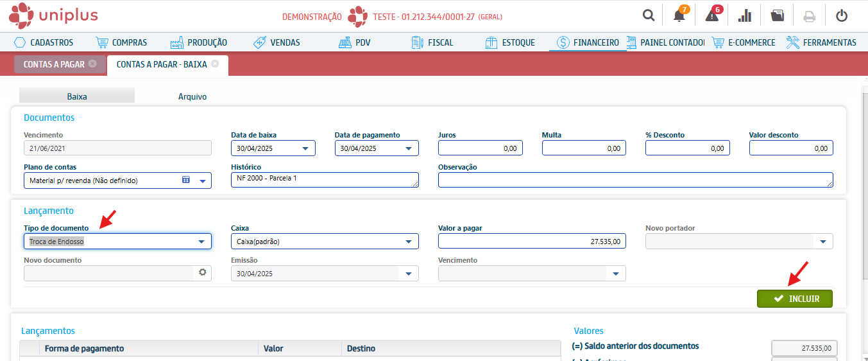Click the green Incluir button
The height and width of the screenshot is (361, 868).
[x=794, y=299]
